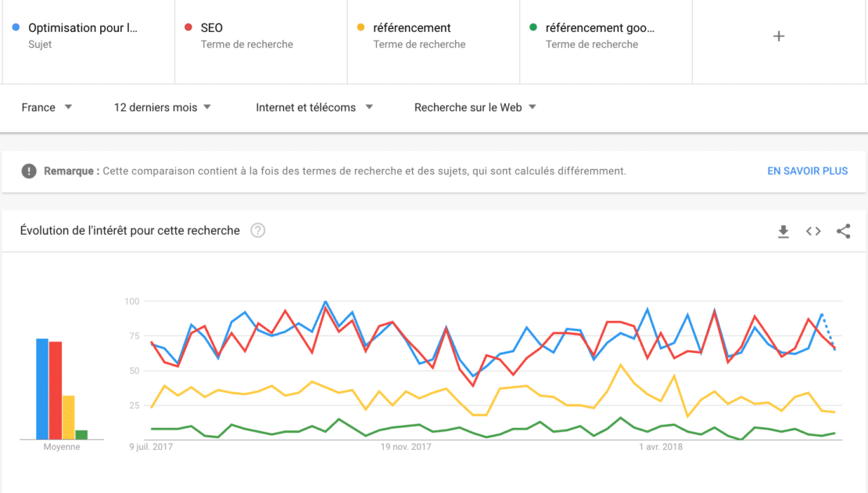This screenshot has height=493, width=868.
Task: Open the 12 derniers mois dropdown
Action: click(x=163, y=107)
